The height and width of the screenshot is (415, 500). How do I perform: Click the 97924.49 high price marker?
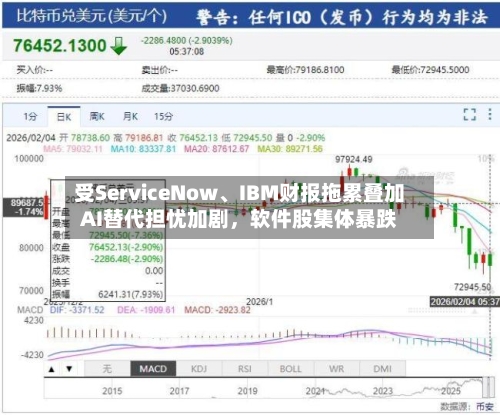[x=354, y=160]
